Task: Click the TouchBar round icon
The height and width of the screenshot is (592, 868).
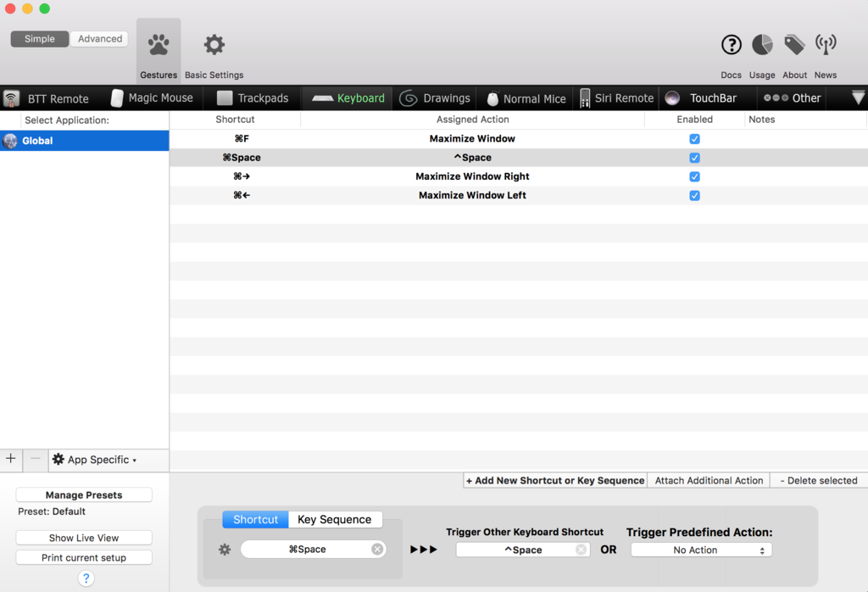Action: [672, 98]
